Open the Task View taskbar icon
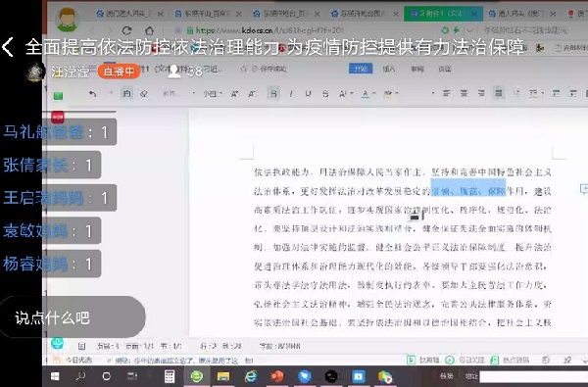 132,376
